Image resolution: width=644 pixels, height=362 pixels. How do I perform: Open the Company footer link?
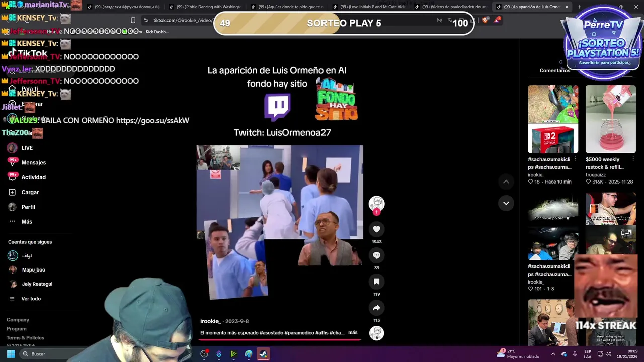(18, 320)
